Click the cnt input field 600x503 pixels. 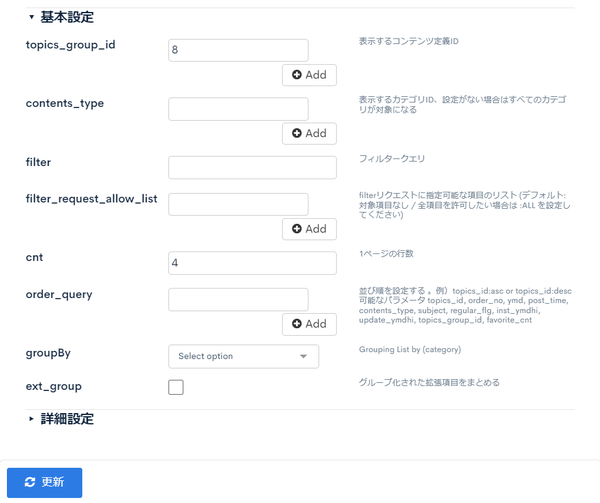click(252, 263)
